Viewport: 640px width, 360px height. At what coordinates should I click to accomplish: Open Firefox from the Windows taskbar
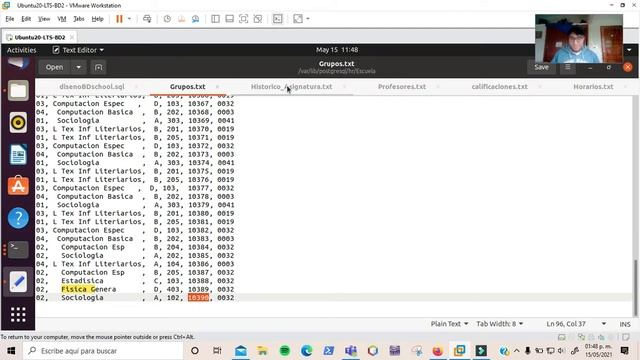click(438, 351)
